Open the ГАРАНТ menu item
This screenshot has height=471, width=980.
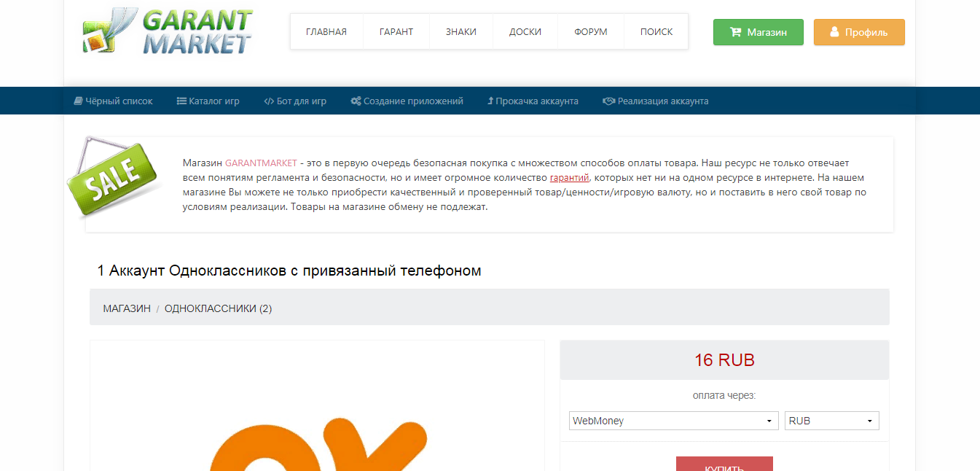click(x=396, y=32)
